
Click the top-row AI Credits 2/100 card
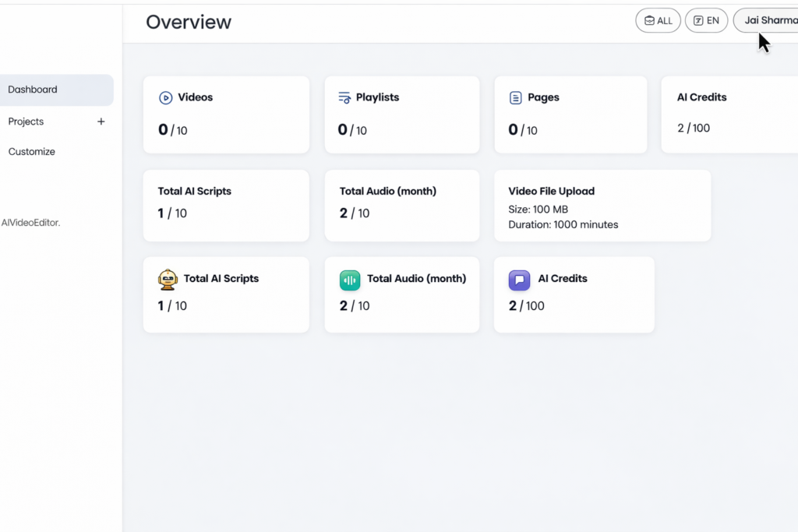729,115
